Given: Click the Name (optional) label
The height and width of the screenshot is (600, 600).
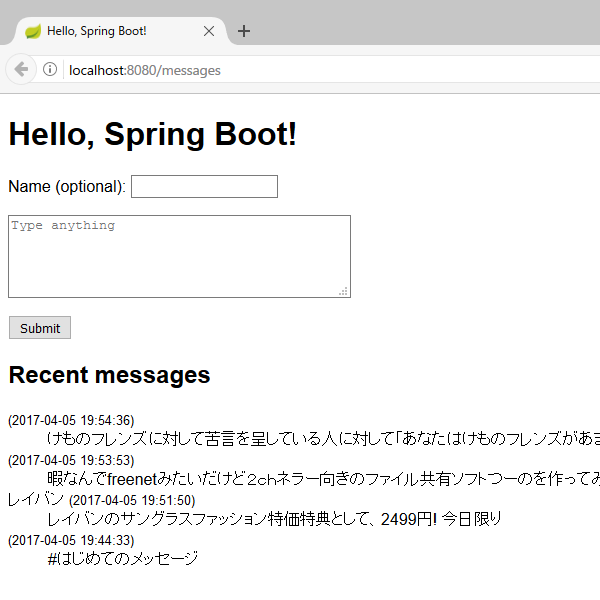Looking at the screenshot, I should click(66, 187).
